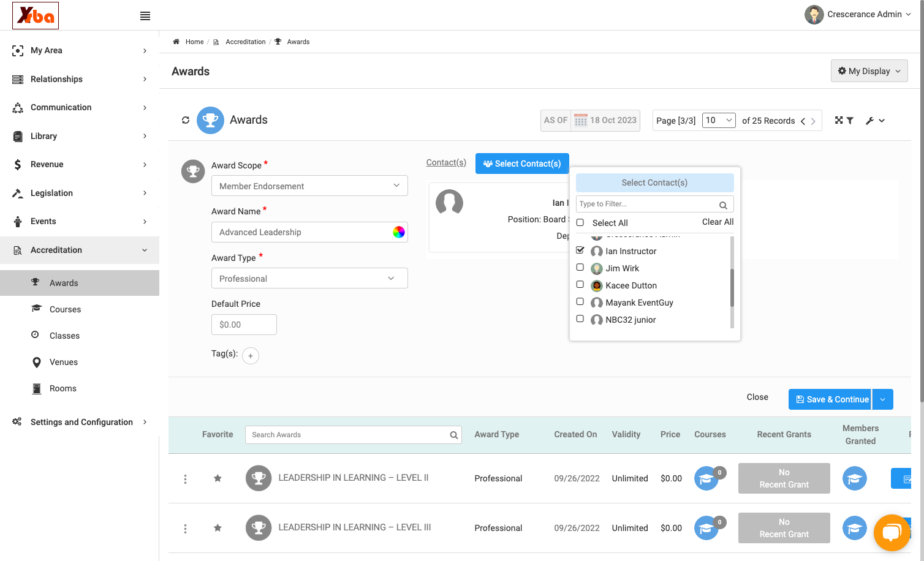Go to next page of records
This screenshot has height=561, width=924.
tap(813, 121)
